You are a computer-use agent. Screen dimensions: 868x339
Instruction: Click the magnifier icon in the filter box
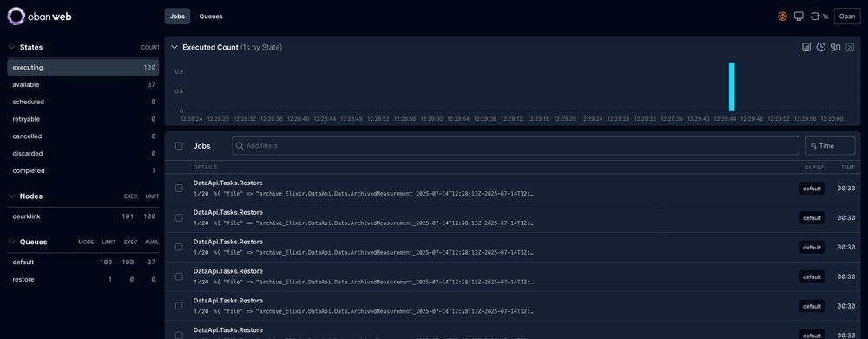tap(240, 146)
